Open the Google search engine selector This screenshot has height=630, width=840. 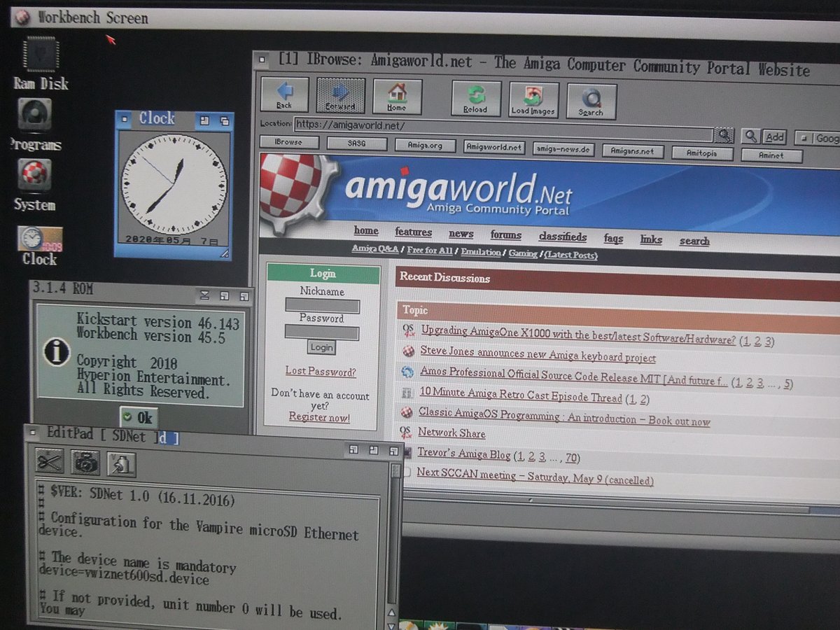coord(818,139)
